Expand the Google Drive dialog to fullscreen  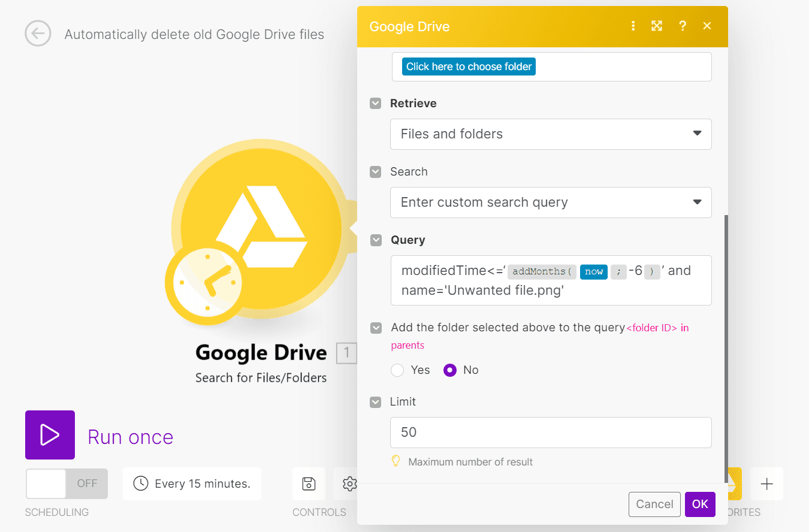[657, 26]
